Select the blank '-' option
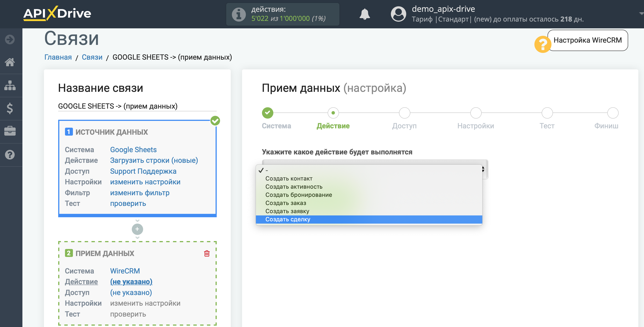This screenshot has width=644, height=327. pyautogui.click(x=369, y=170)
